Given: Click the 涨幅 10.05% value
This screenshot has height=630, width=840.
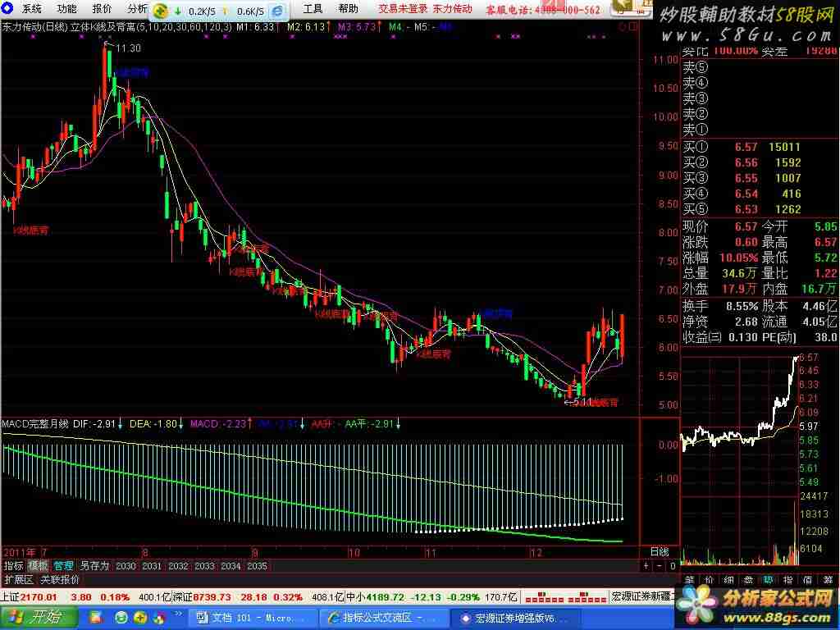Looking at the screenshot, I should (x=738, y=258).
